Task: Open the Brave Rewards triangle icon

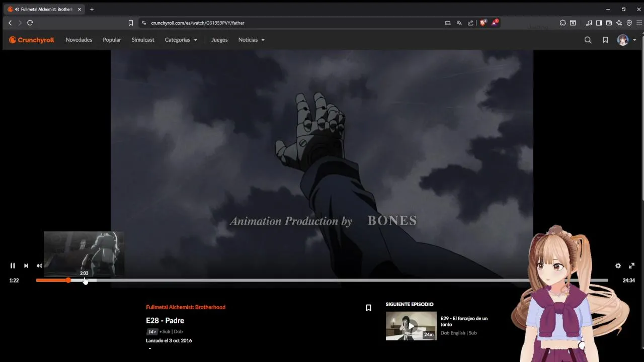Action: pos(495,23)
